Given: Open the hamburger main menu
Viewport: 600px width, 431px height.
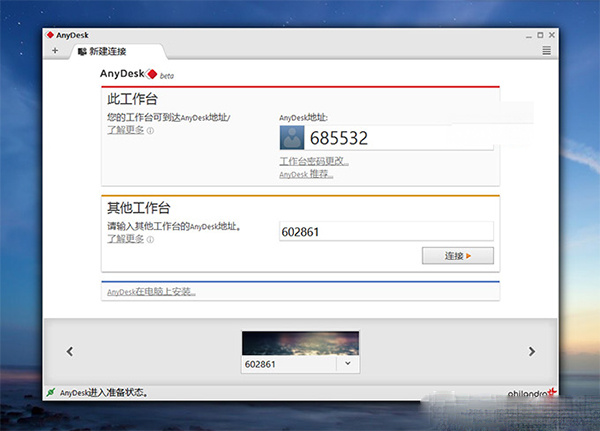Looking at the screenshot, I should click(x=546, y=51).
